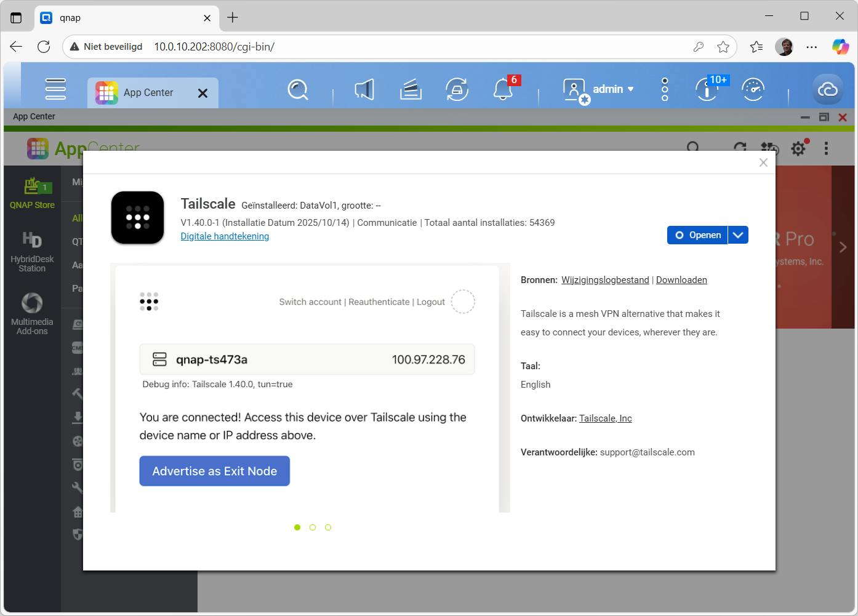Open background tasks stack icon
The height and width of the screenshot is (616, 858).
click(x=411, y=90)
